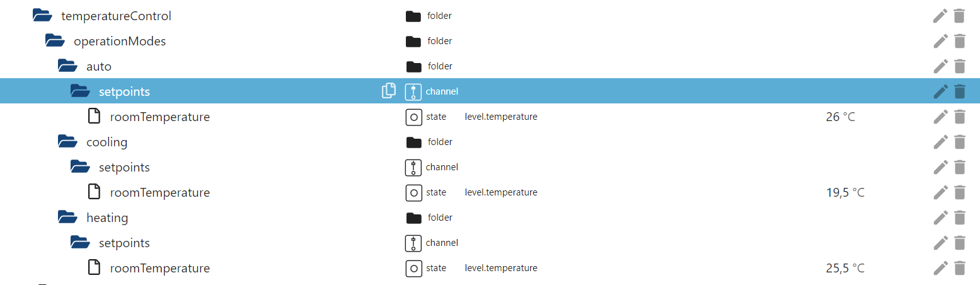Delete the highlighted setpoints channel with the trash icon
Viewport: 980px width, 285px height.
pos(959,91)
